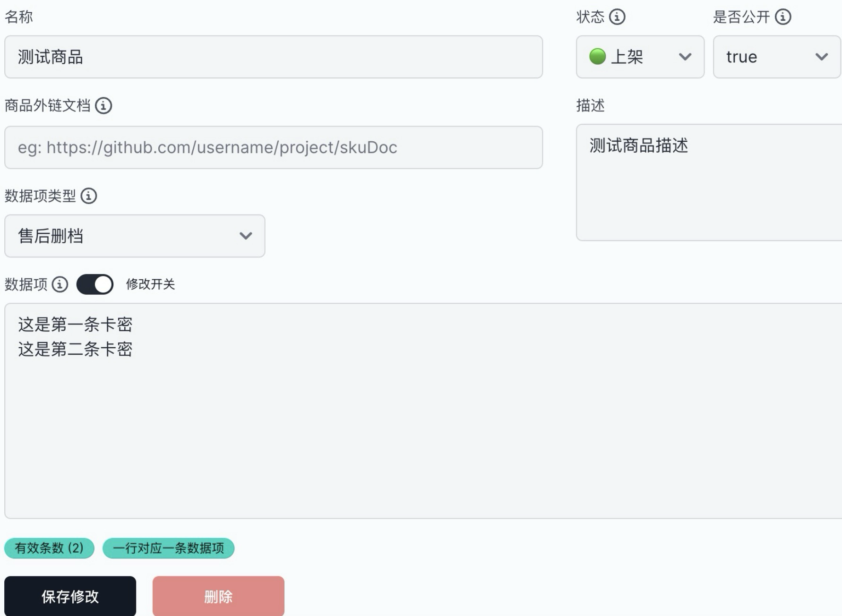Image resolution: width=842 pixels, height=616 pixels.
Task: Click the 描述 label text
Action: point(590,105)
